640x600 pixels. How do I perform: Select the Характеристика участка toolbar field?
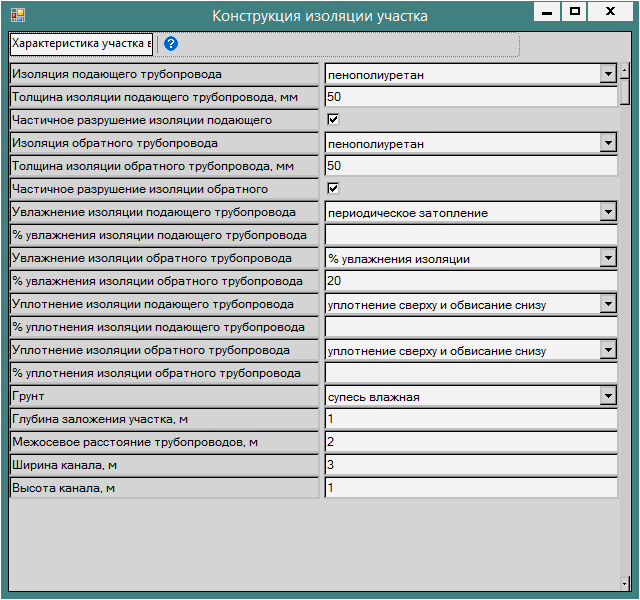click(81, 44)
